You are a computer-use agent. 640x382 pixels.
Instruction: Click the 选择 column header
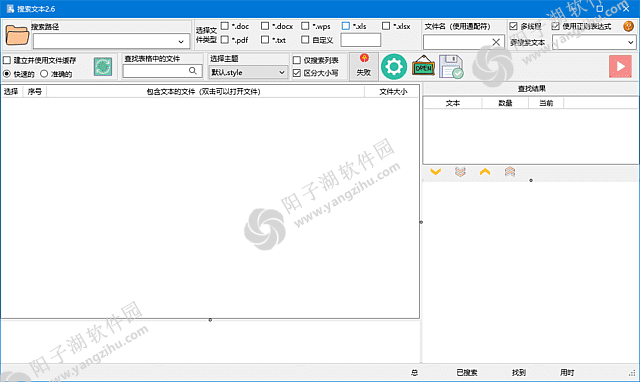11,91
